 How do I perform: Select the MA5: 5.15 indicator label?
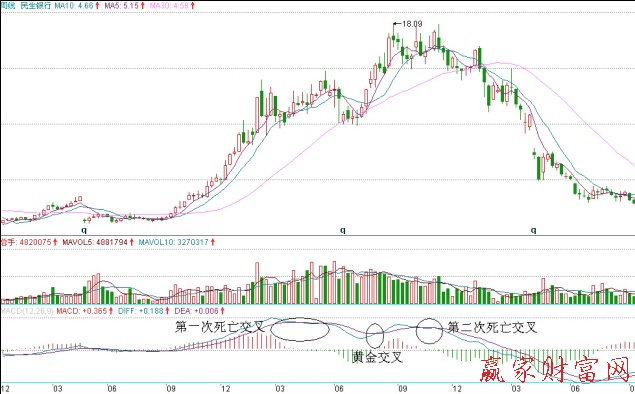point(124,6)
